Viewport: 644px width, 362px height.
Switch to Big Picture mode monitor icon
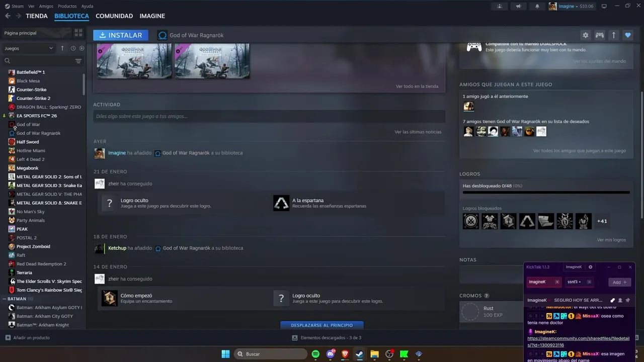coord(604,6)
